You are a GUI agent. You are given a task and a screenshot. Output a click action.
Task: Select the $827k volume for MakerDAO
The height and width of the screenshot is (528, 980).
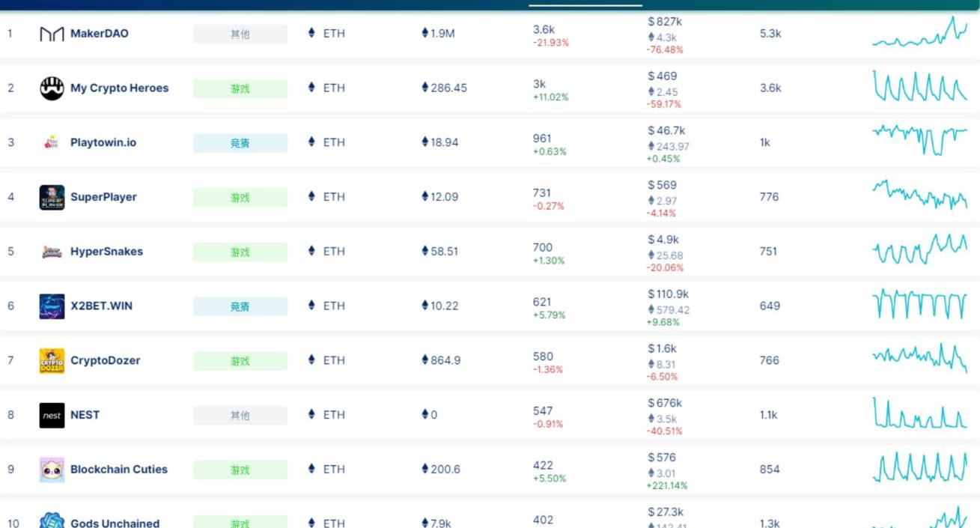[x=665, y=22]
